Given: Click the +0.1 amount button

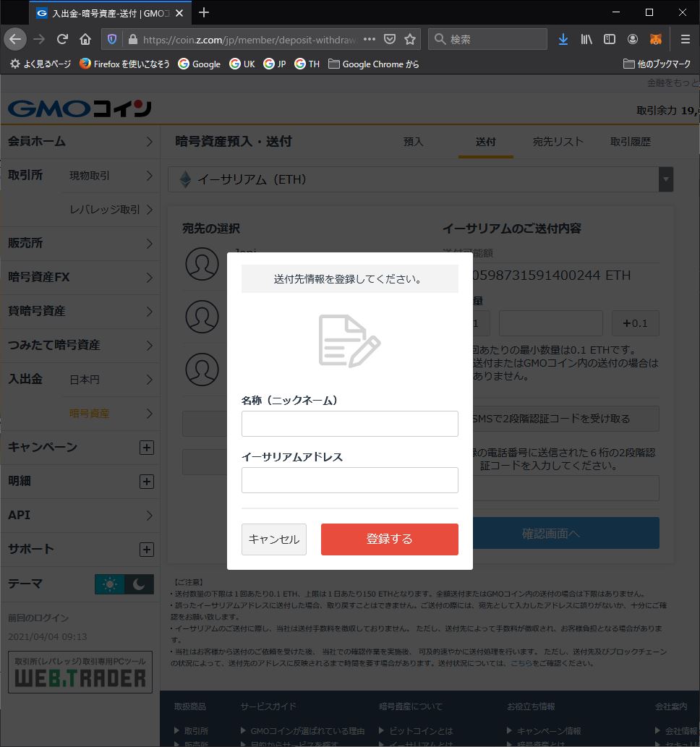Looking at the screenshot, I should click(635, 324).
